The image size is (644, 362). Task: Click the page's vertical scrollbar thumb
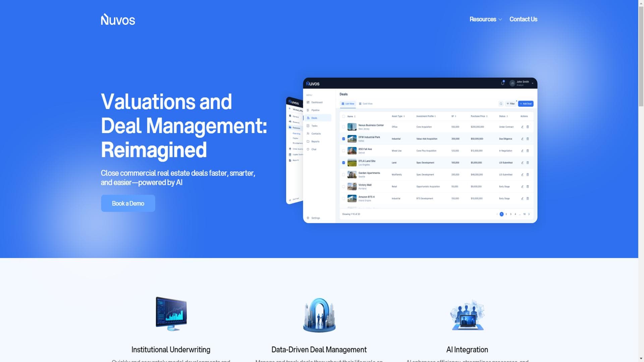pyautogui.click(x=641, y=56)
